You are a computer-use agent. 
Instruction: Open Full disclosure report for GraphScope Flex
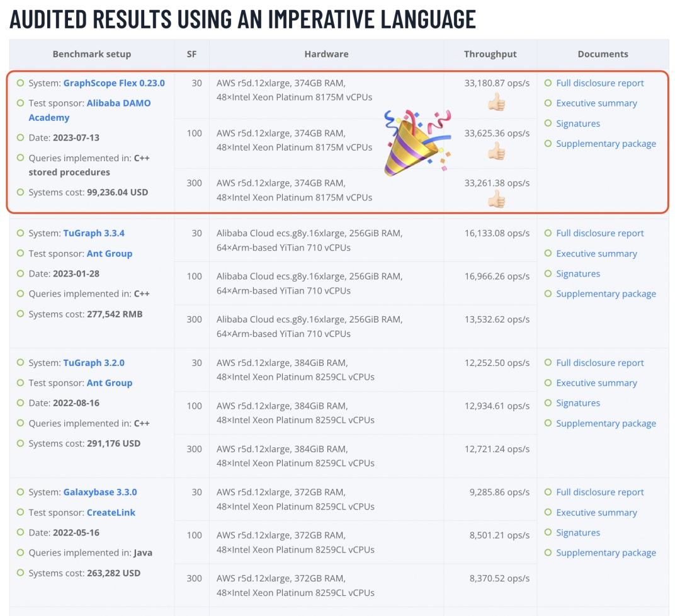(600, 83)
